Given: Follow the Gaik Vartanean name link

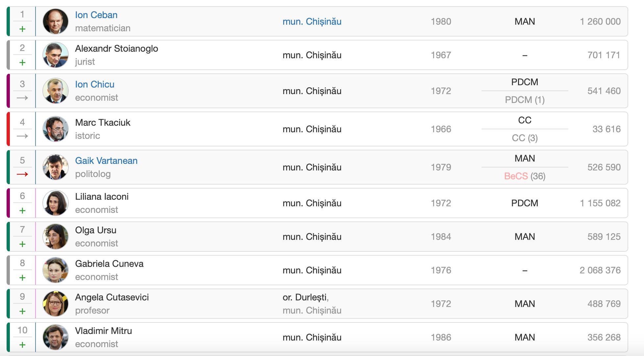Looking at the screenshot, I should pos(106,161).
